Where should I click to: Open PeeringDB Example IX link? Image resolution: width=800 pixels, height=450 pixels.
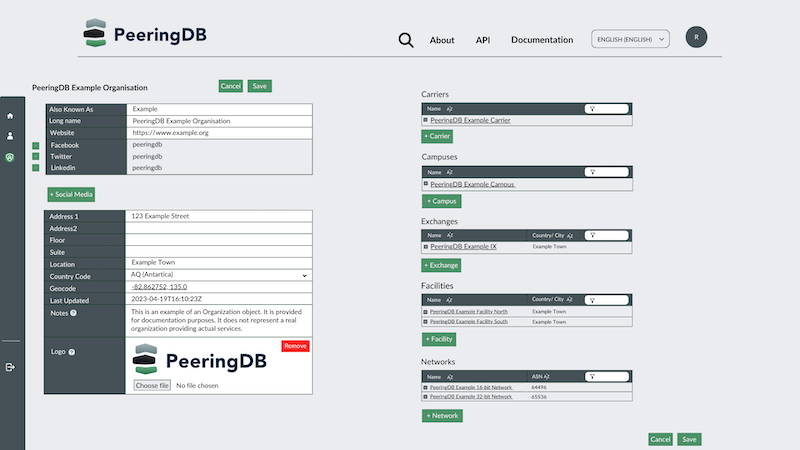tap(463, 246)
